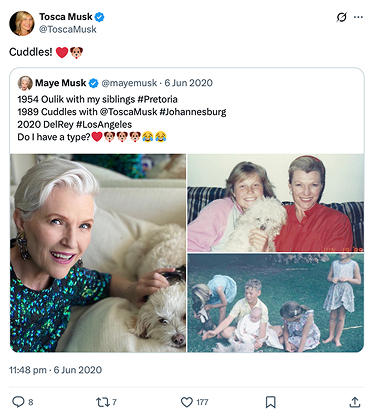Like the tweet with the heart icon
This screenshot has width=373, height=418.
[x=187, y=402]
